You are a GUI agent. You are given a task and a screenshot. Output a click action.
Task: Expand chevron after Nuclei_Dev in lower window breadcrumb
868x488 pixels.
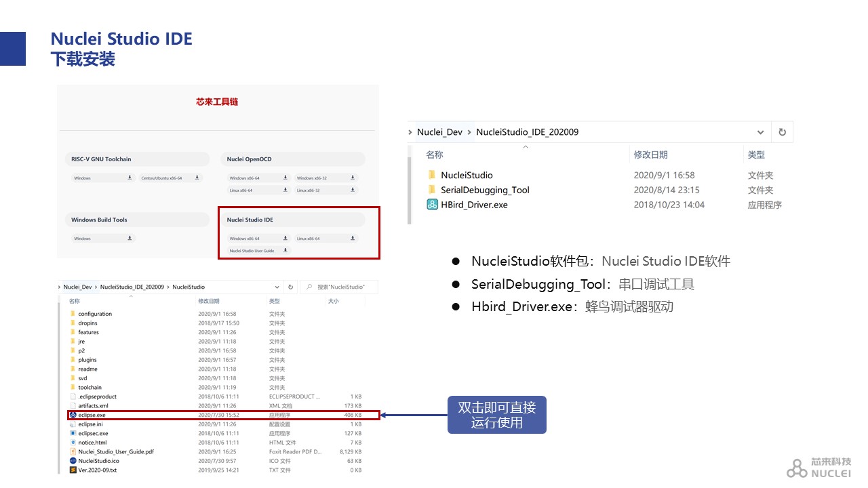click(96, 287)
